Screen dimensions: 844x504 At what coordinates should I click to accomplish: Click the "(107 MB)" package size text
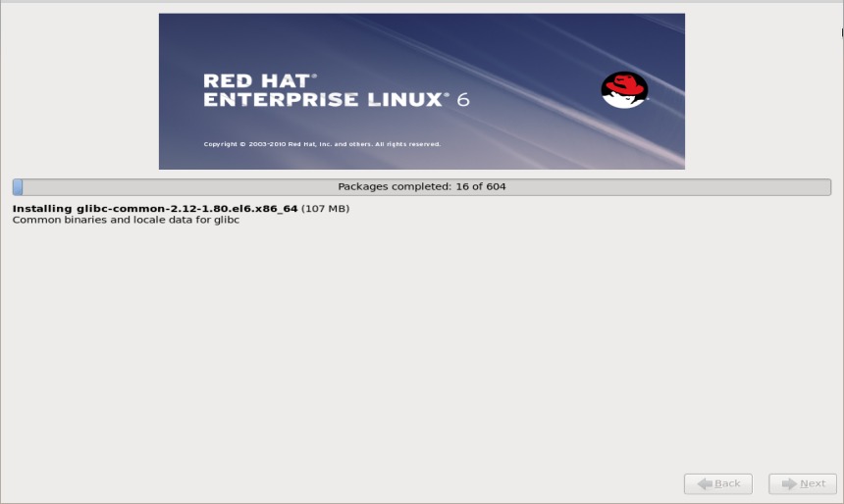click(x=325, y=208)
